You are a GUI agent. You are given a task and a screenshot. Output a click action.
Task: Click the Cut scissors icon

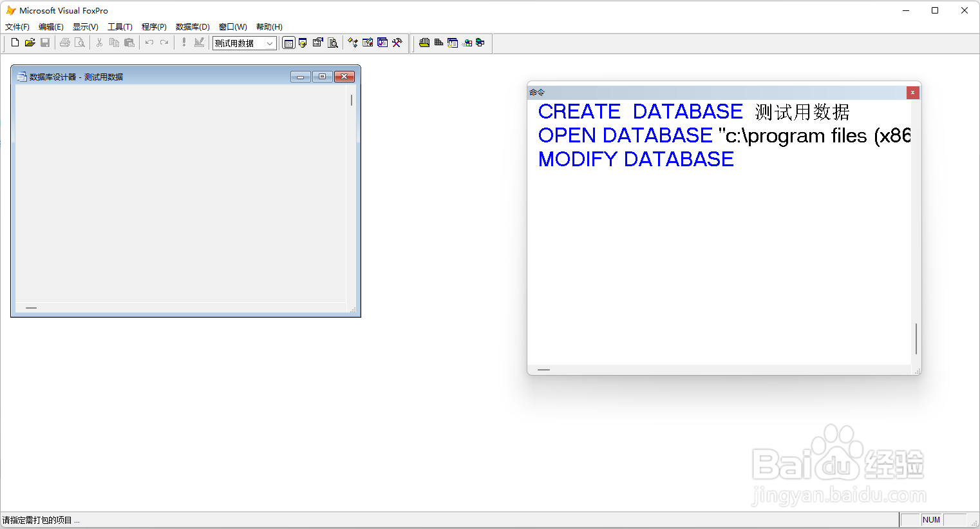click(x=99, y=43)
